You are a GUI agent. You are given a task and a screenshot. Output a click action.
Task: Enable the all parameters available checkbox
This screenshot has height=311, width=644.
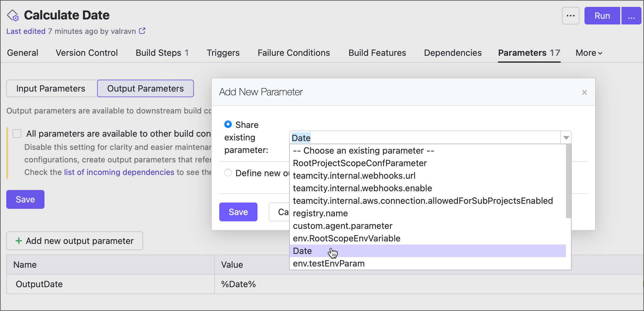click(x=17, y=134)
